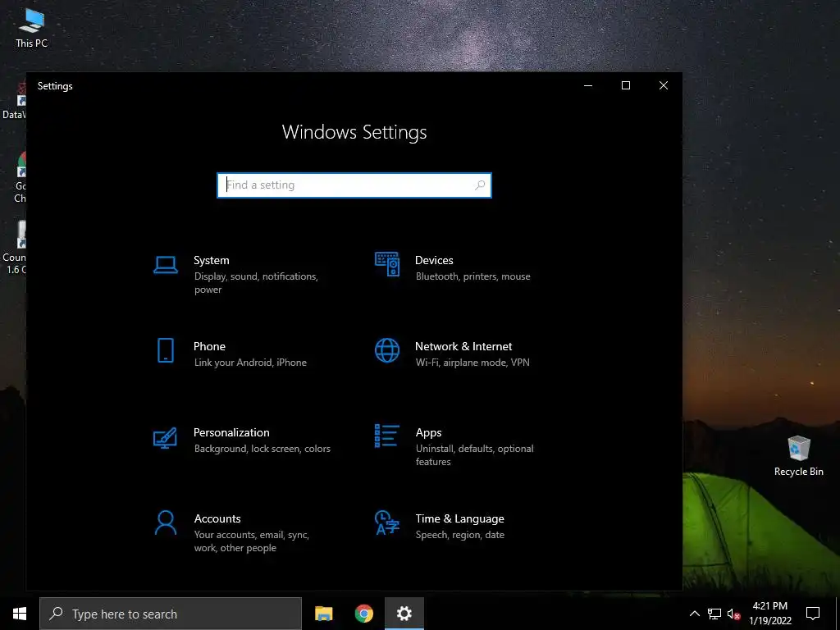The image size is (840, 630).
Task: Click the text Uninstall, defaults, optional features
Action: coord(475,454)
